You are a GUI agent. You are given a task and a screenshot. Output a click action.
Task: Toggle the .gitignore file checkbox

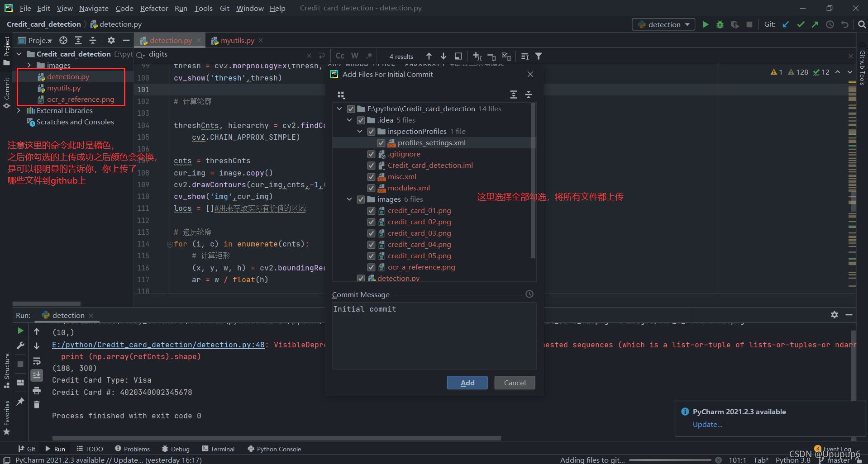(371, 154)
